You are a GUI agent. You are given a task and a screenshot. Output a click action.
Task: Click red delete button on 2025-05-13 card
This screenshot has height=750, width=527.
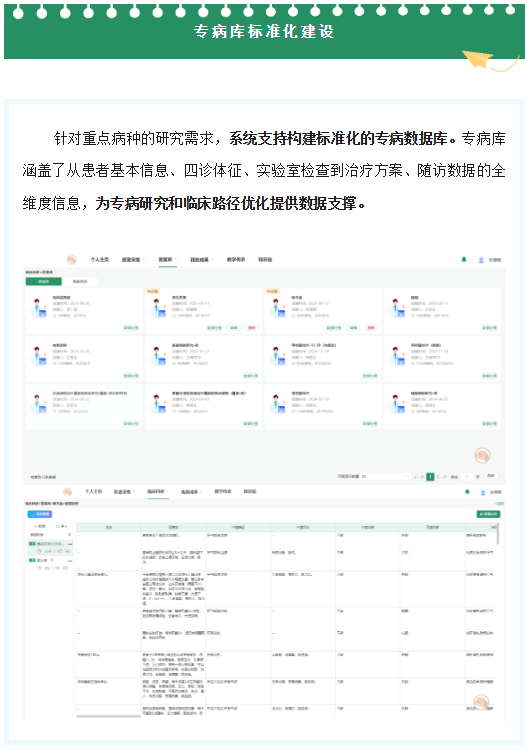pos(252,328)
